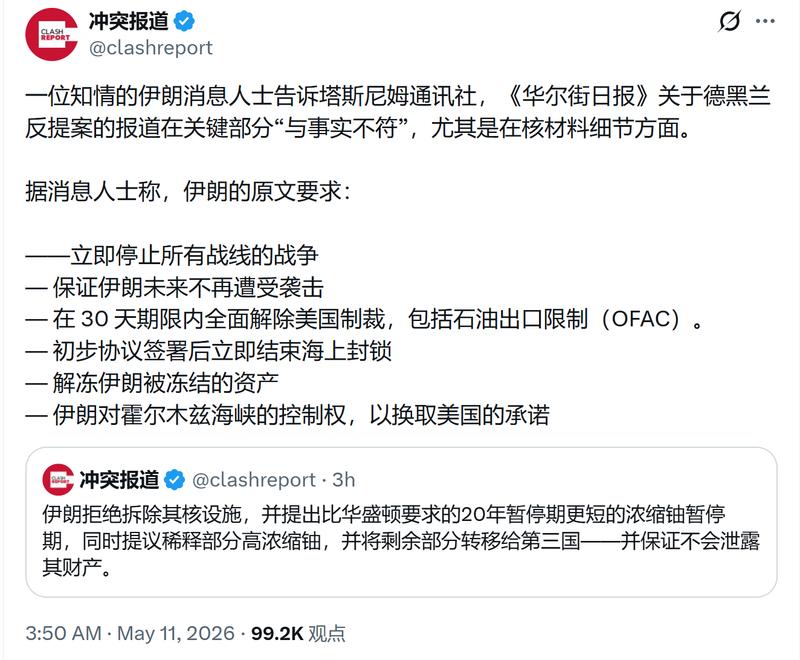Open the 冲突报道 display name link

(x=129, y=21)
